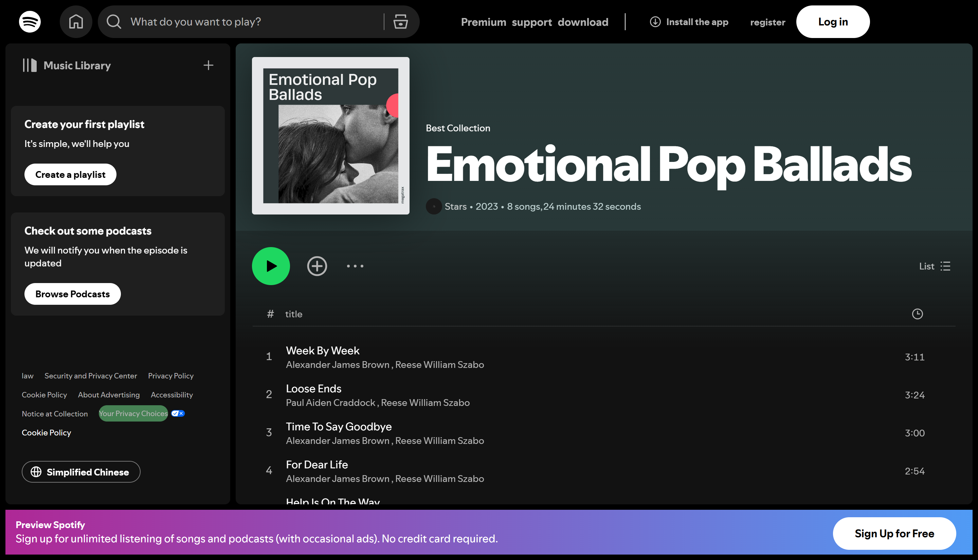Open the List view options dropdown
978x560 pixels.
pos(935,266)
